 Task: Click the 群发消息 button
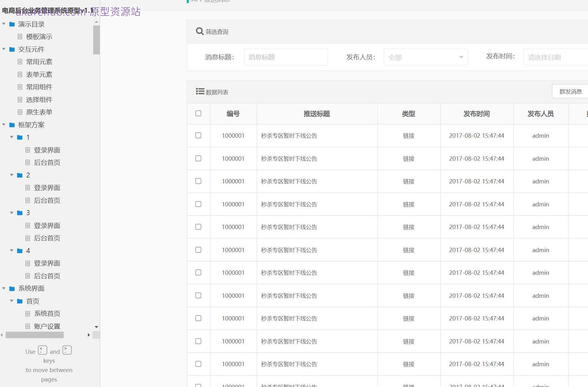[570, 92]
